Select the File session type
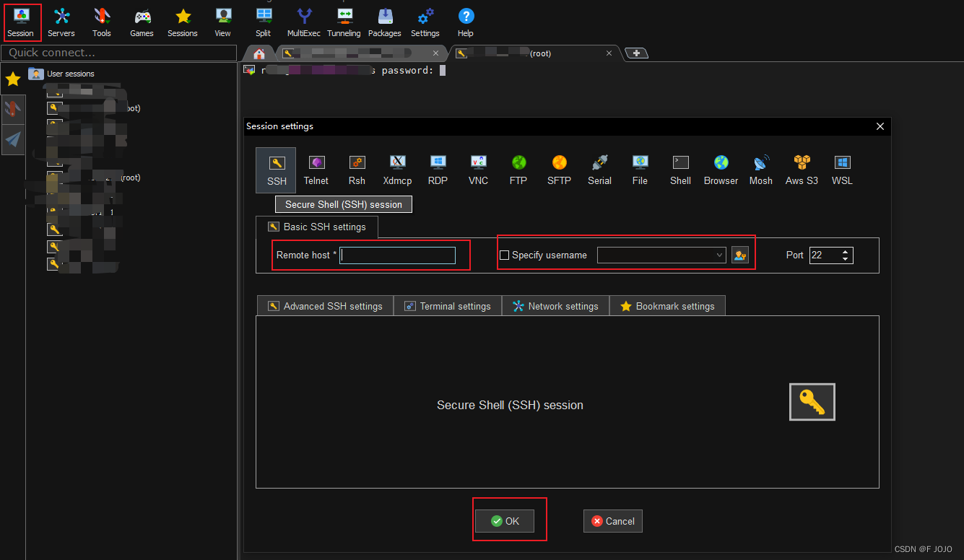The height and width of the screenshot is (560, 964). click(x=640, y=170)
